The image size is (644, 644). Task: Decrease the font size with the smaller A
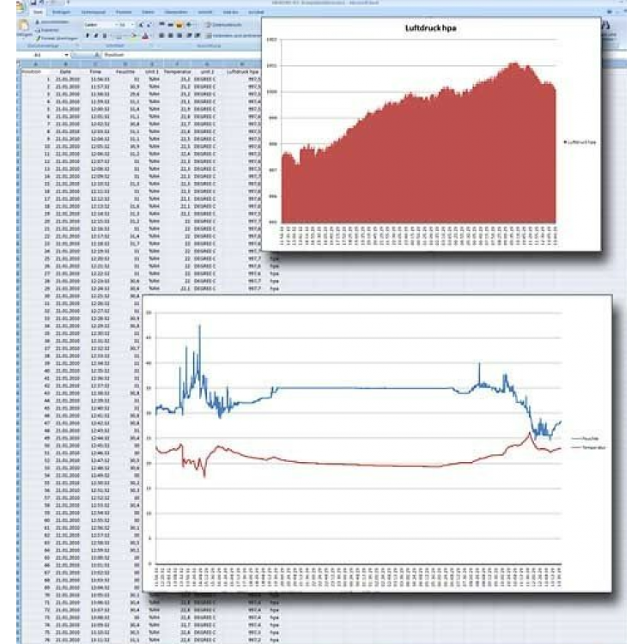pyautogui.click(x=149, y=25)
